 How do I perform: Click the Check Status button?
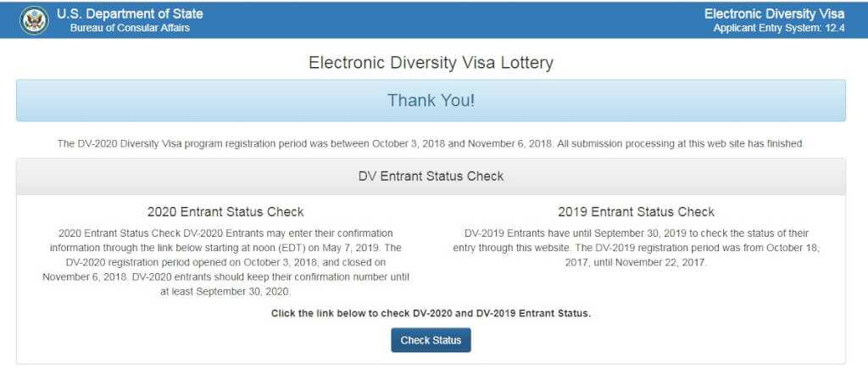click(431, 340)
